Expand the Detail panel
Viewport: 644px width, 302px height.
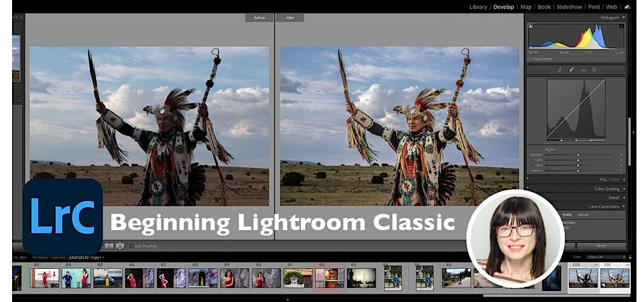tap(613, 198)
